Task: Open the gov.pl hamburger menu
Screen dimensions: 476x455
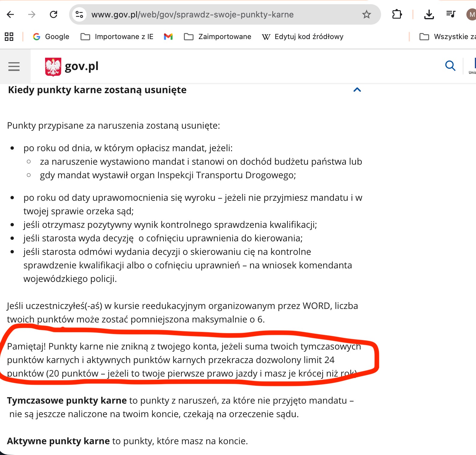Action: [14, 66]
